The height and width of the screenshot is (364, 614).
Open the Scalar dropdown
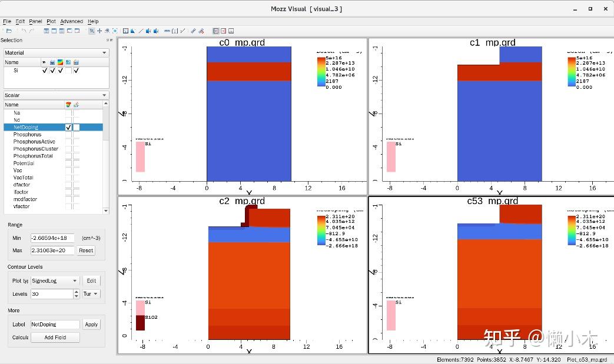pos(57,95)
